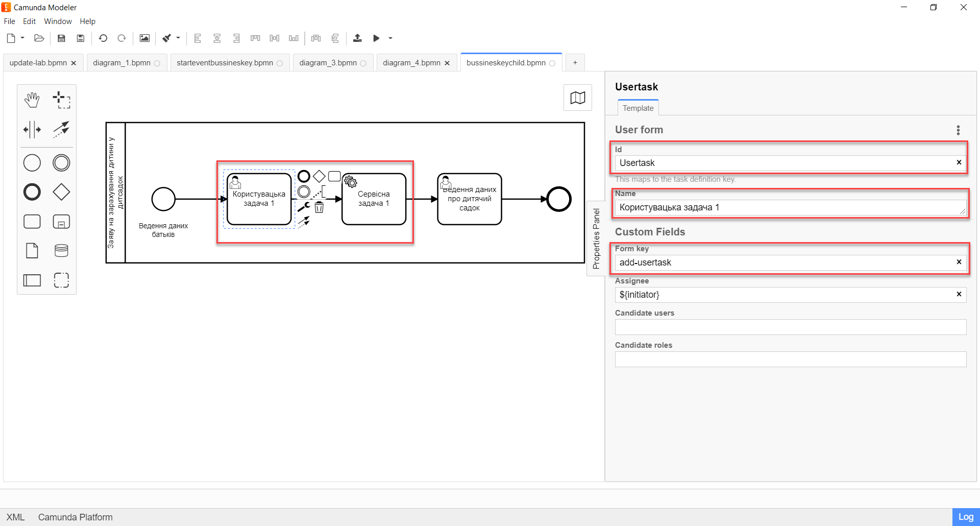Click the Camunda Platform status entry

(76, 517)
